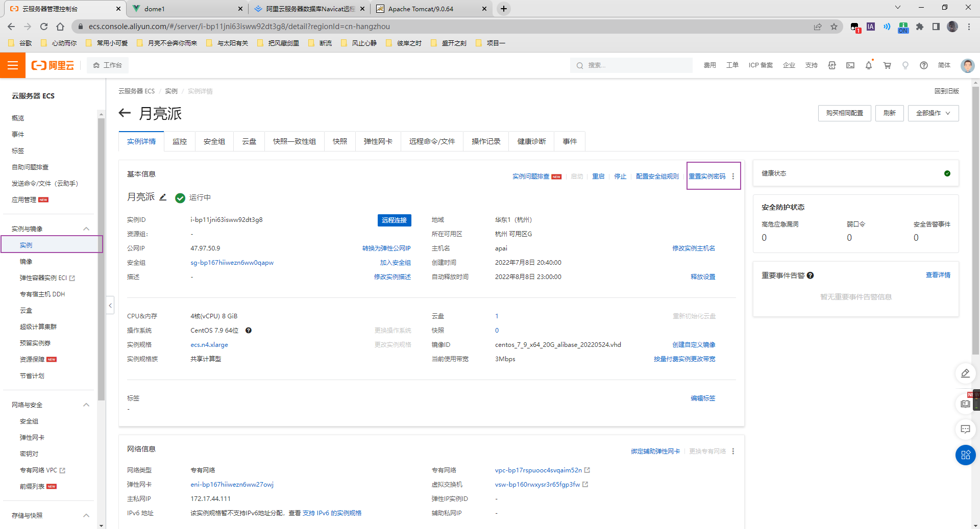Open the browser tab search dropdown

click(898, 8)
